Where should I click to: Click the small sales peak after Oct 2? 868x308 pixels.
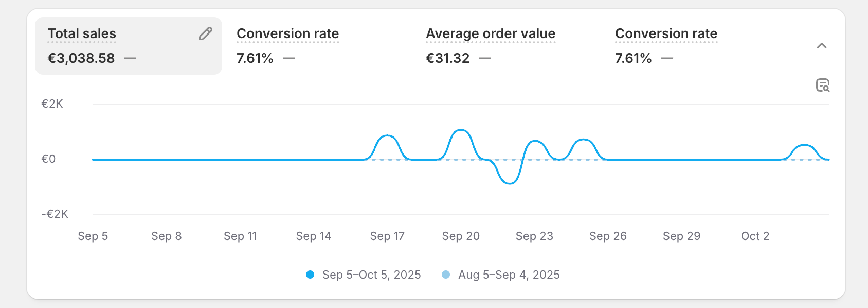coord(804,145)
